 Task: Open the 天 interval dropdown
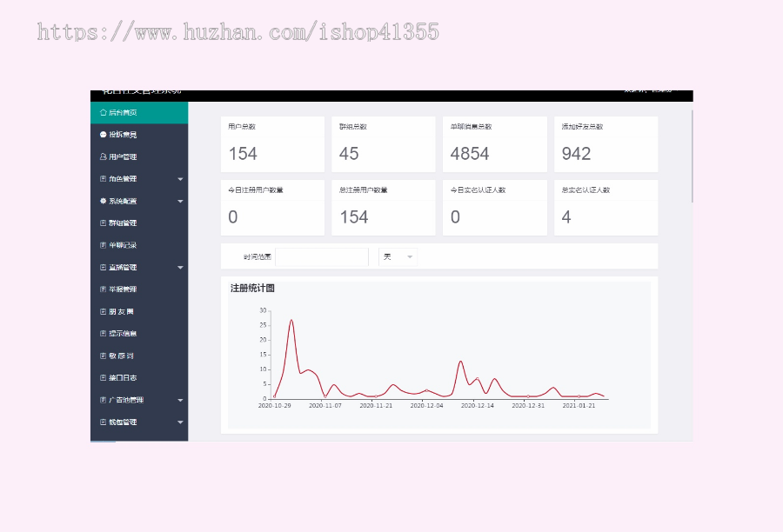(398, 257)
